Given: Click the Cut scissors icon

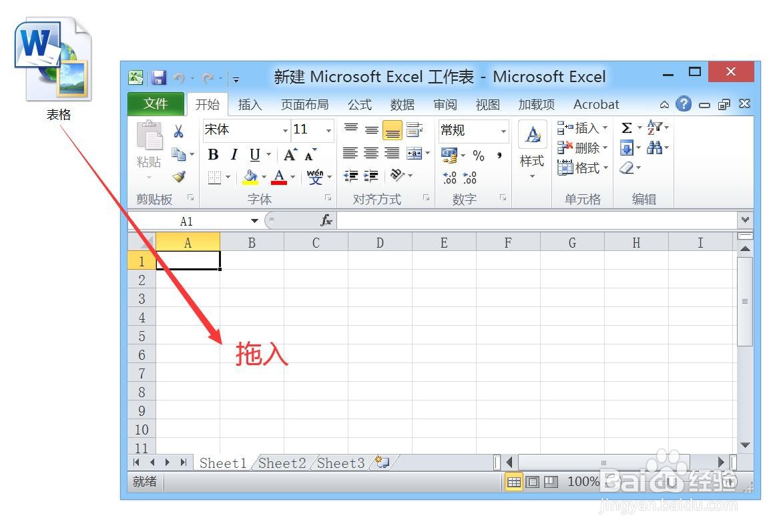Looking at the screenshot, I should tap(178, 131).
